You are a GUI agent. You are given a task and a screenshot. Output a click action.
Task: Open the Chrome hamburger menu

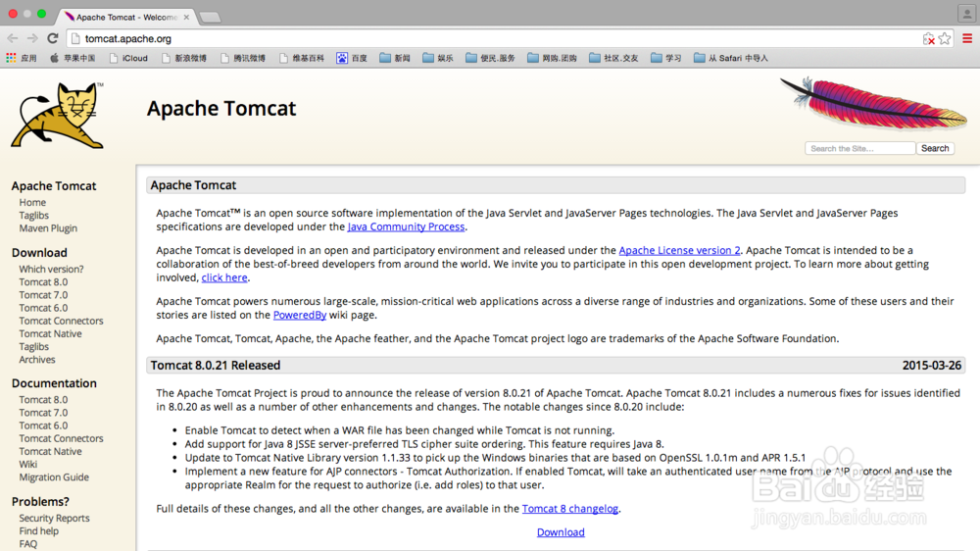(x=967, y=39)
